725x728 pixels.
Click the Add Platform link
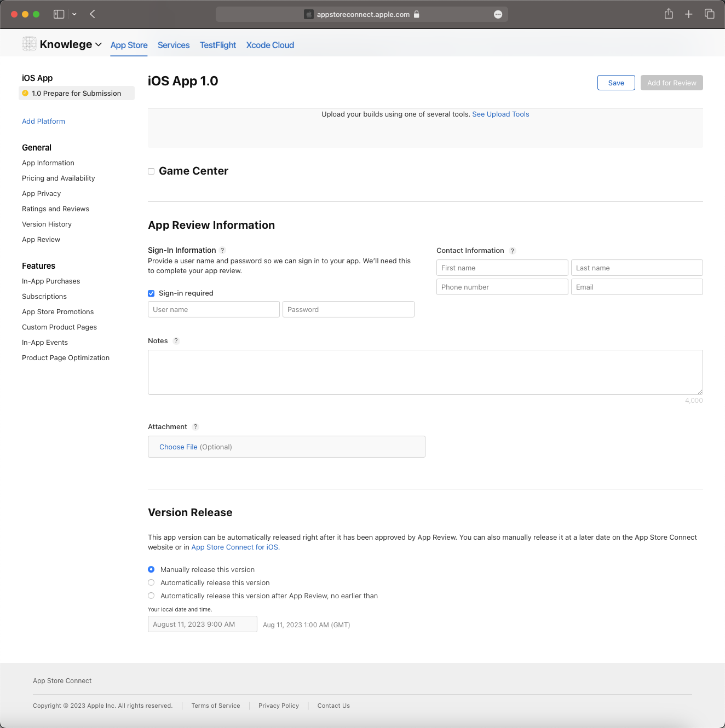click(43, 121)
